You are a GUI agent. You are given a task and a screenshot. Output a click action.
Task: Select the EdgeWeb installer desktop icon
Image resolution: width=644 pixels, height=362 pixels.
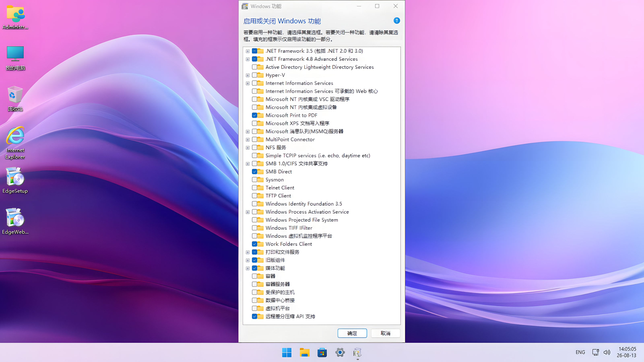[15, 222]
